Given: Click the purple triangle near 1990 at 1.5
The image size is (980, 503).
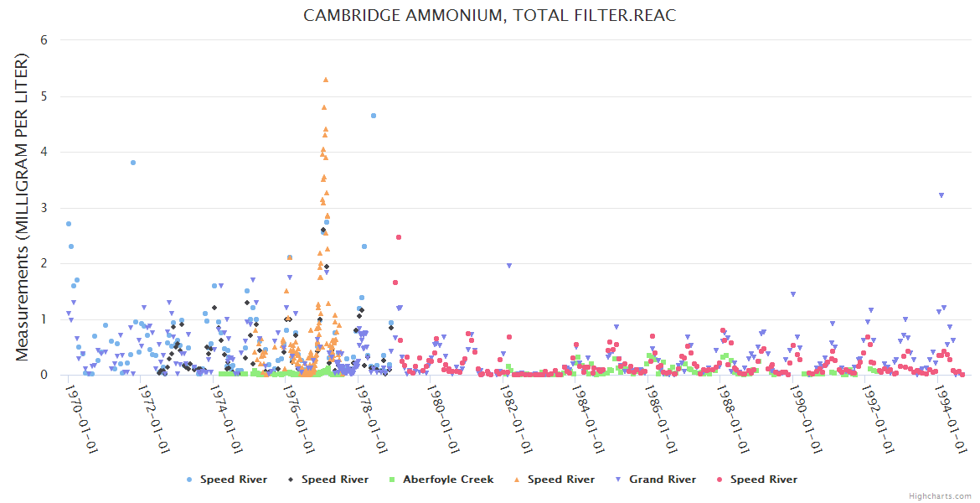Looking at the screenshot, I should coord(793,294).
